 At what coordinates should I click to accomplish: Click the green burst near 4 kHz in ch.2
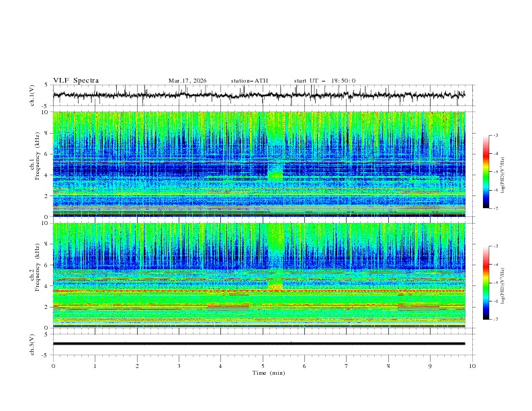click(275, 285)
